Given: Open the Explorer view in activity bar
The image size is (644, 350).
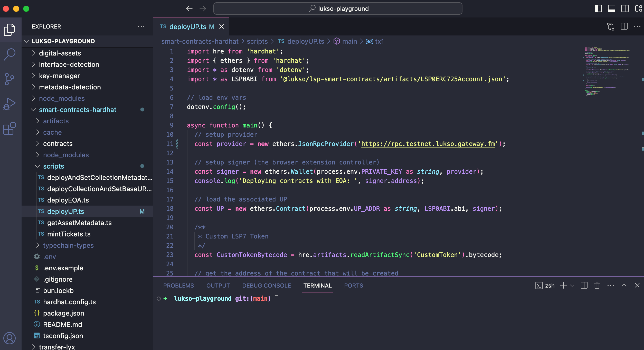Looking at the screenshot, I should [10, 30].
